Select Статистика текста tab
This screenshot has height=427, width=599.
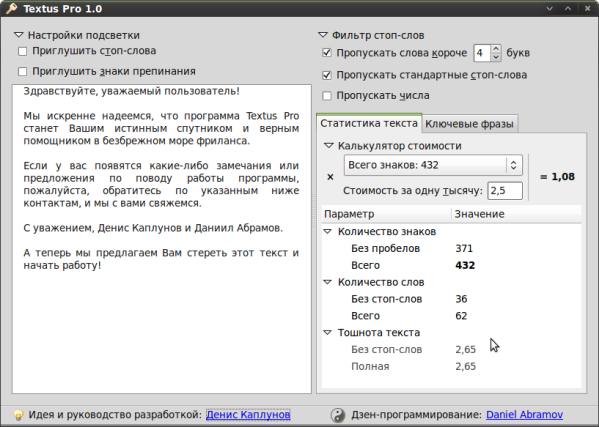369,123
